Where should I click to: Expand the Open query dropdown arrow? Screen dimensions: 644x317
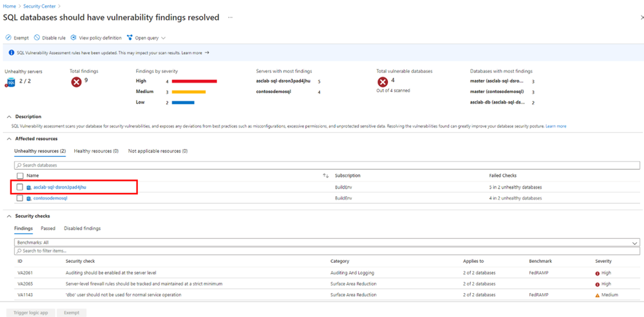point(164,38)
